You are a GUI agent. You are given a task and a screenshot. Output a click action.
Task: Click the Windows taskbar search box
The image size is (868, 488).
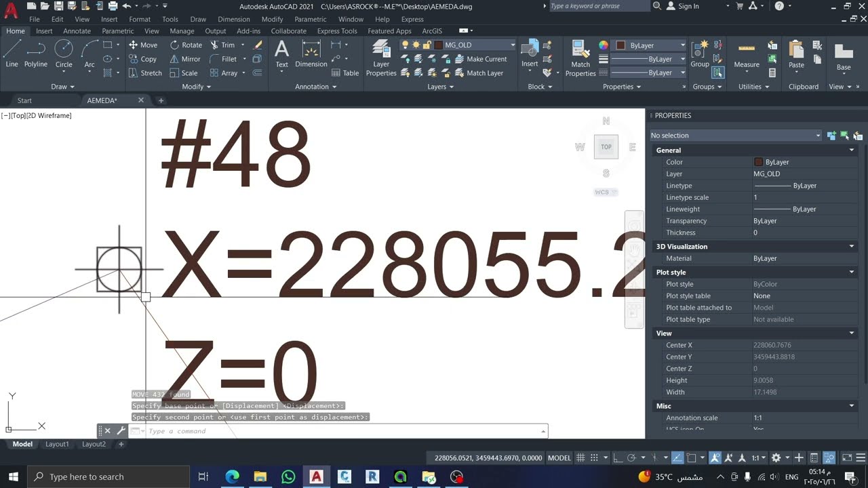tap(108, 477)
